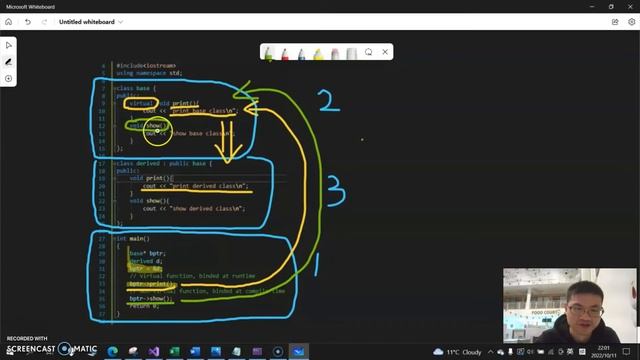Open the Share whiteboard option
Screen dimensions: 640x360
click(615, 22)
